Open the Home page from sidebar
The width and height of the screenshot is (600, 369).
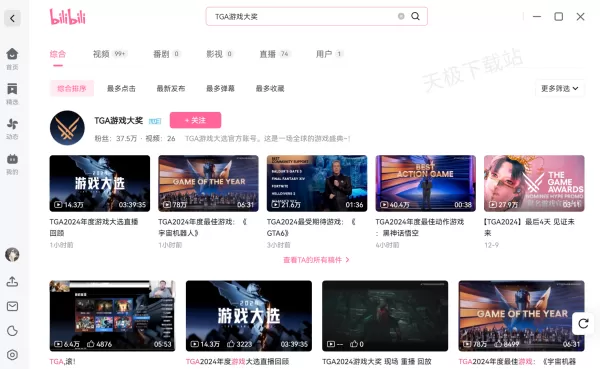(x=12, y=59)
